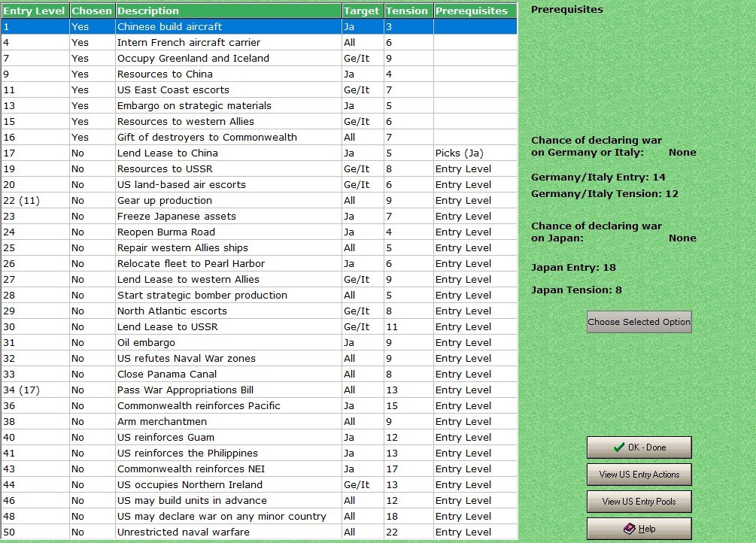Image resolution: width=756 pixels, height=543 pixels.
Task: Select Resources to China row
Action: pyautogui.click(x=260, y=74)
